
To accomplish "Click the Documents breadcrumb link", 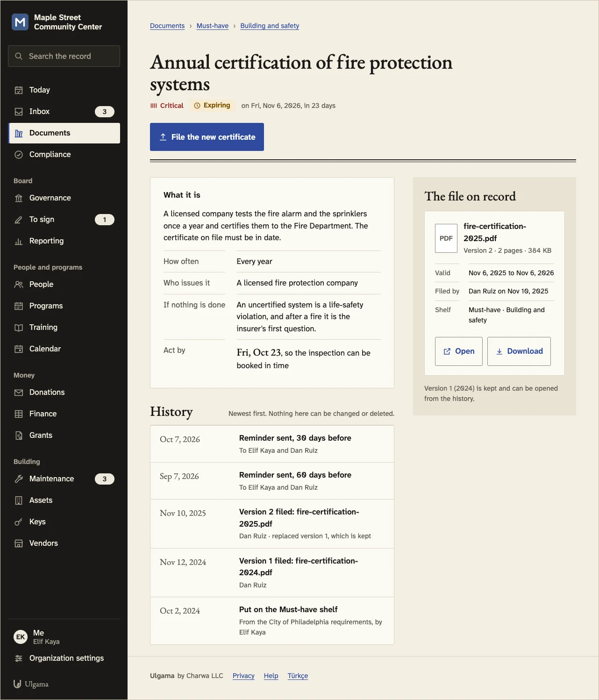I will pyautogui.click(x=167, y=26).
